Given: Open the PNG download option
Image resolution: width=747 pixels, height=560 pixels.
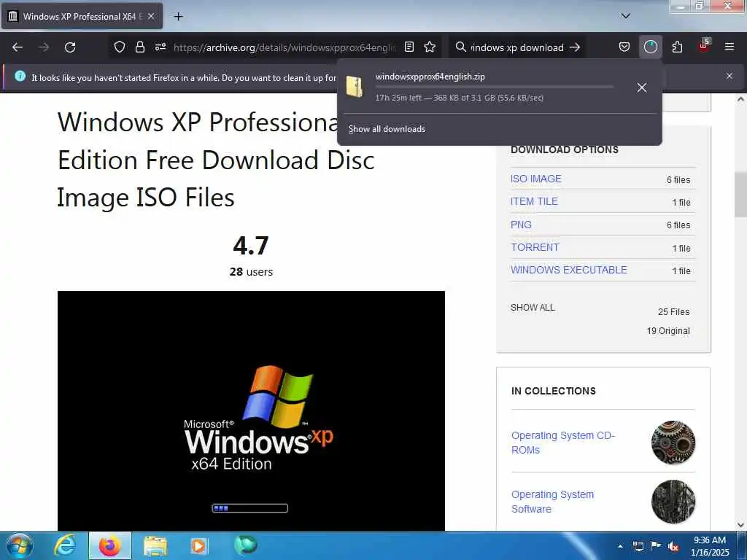Looking at the screenshot, I should point(521,225).
